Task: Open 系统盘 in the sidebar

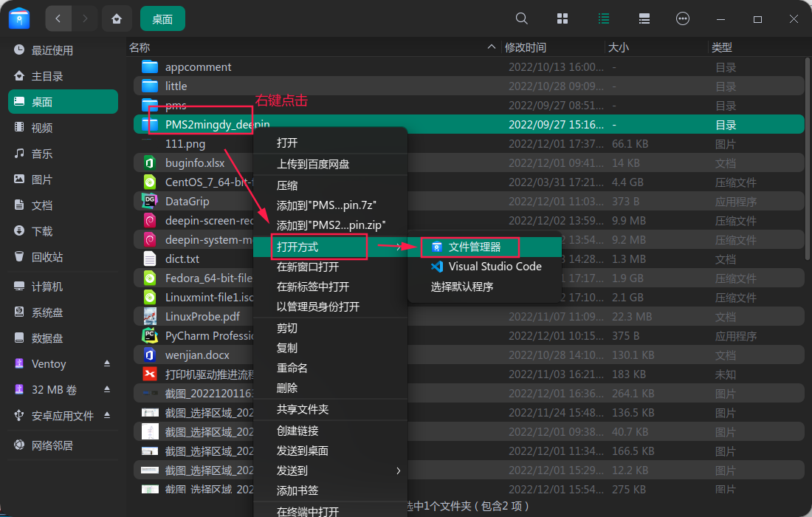Action: click(63, 312)
